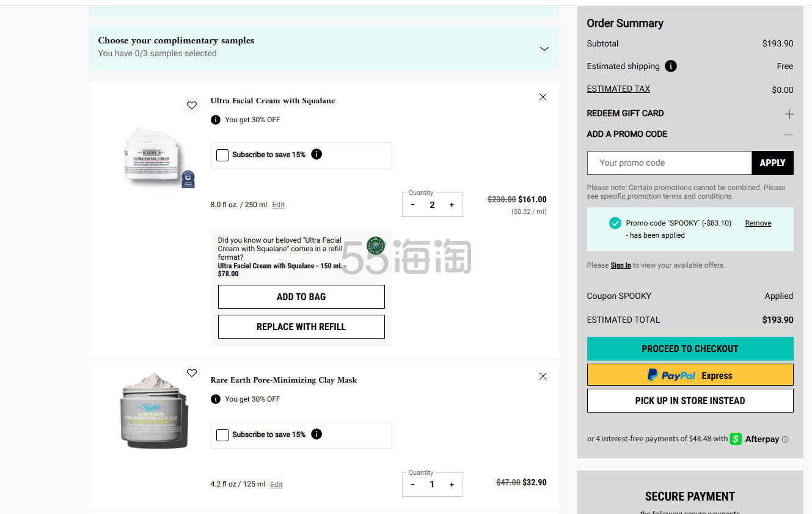Click Sign In to view offers
The height and width of the screenshot is (514, 812).
pyautogui.click(x=621, y=265)
